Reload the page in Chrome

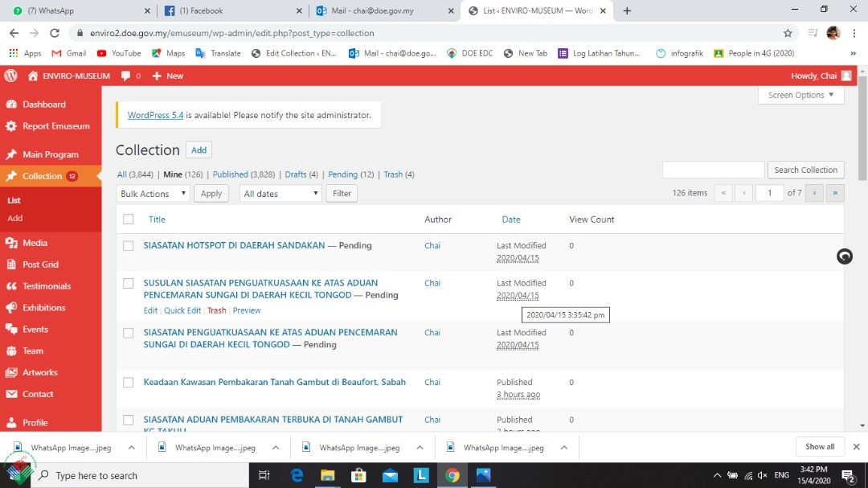coord(55,33)
